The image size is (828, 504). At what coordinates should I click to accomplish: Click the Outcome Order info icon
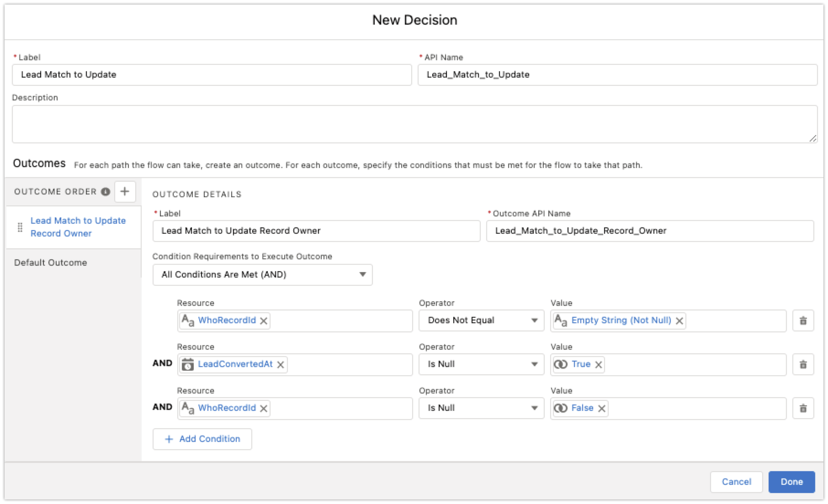[x=106, y=192]
